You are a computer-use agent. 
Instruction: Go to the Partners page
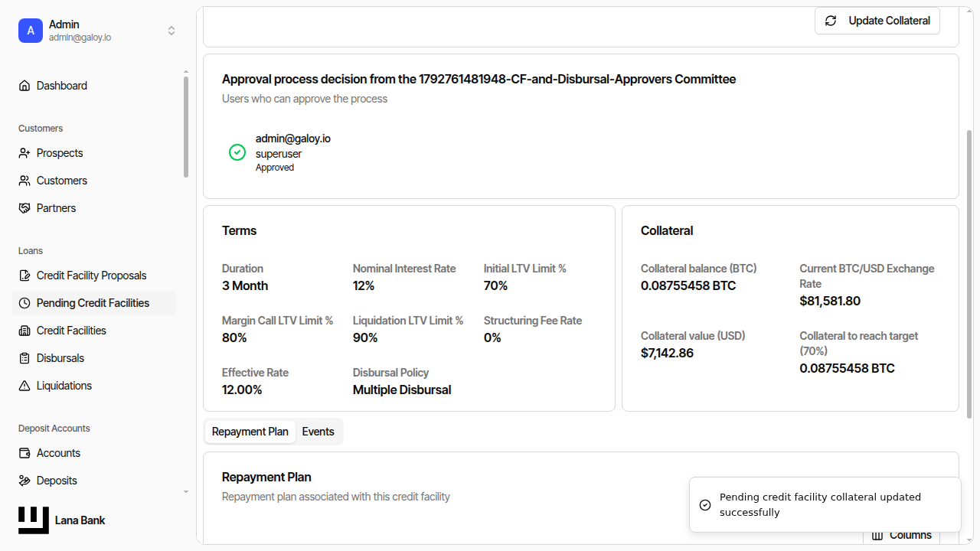coord(95,208)
